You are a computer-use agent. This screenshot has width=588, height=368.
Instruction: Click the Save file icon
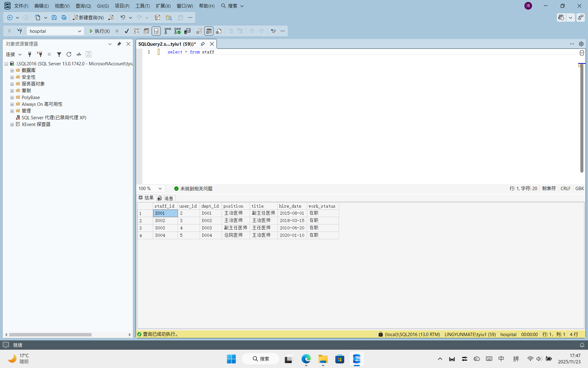(x=54, y=17)
